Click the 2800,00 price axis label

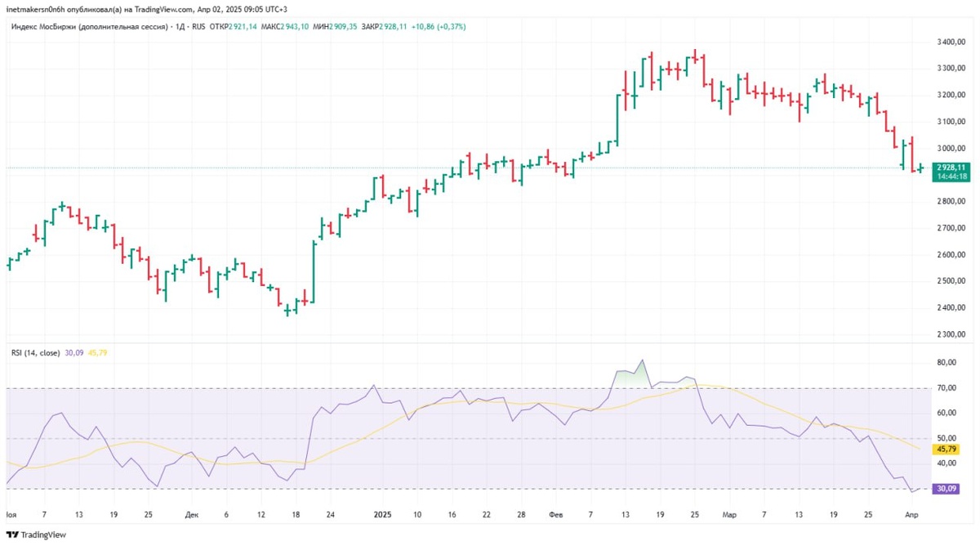click(x=951, y=201)
